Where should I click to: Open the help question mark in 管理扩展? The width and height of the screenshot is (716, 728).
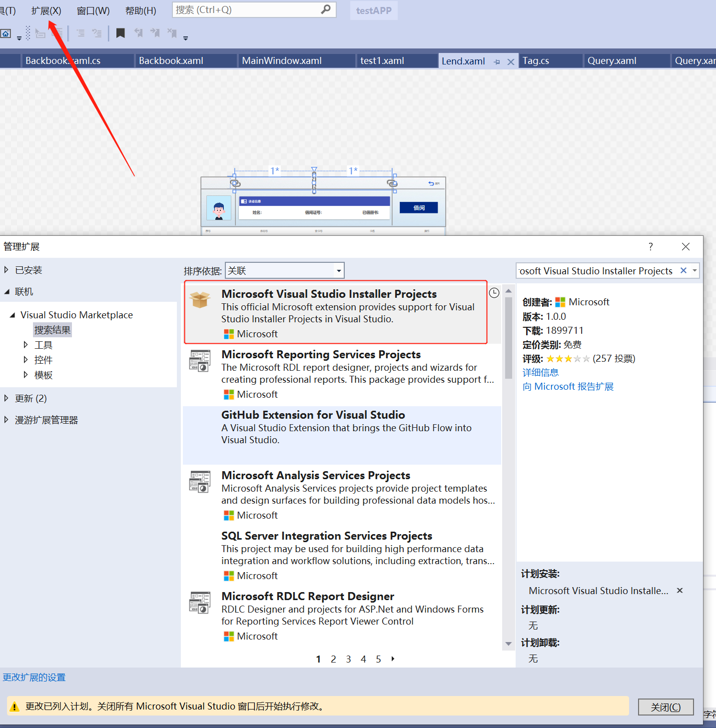(x=651, y=246)
